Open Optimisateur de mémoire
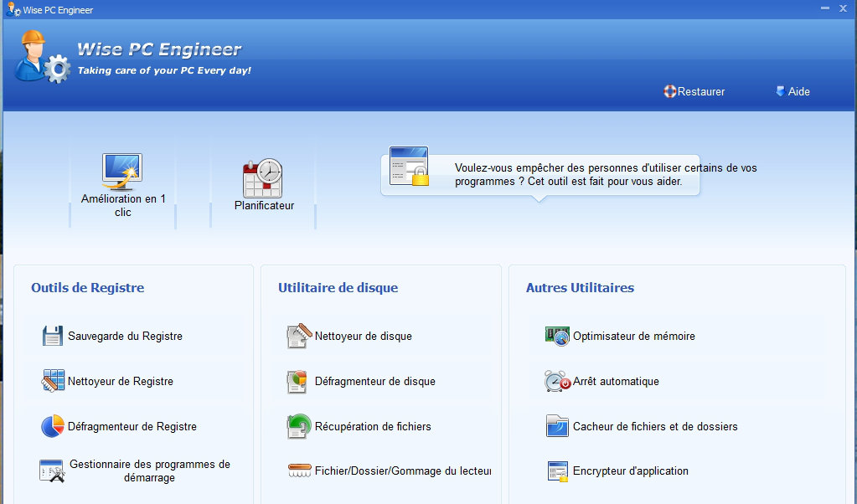This screenshot has height=504, width=857. point(634,336)
